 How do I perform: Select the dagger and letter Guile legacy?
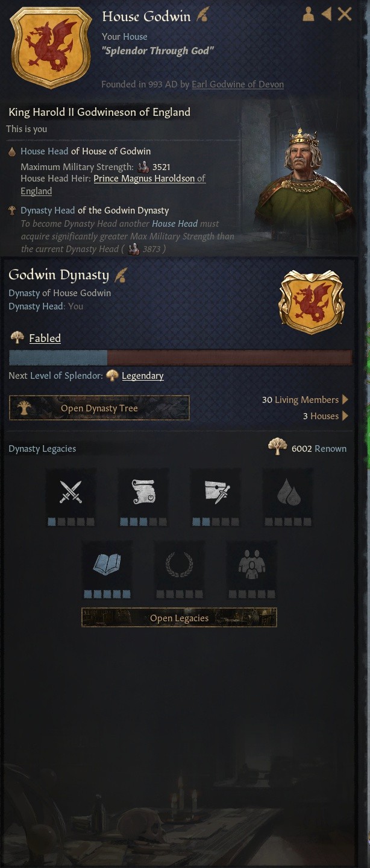point(215,492)
